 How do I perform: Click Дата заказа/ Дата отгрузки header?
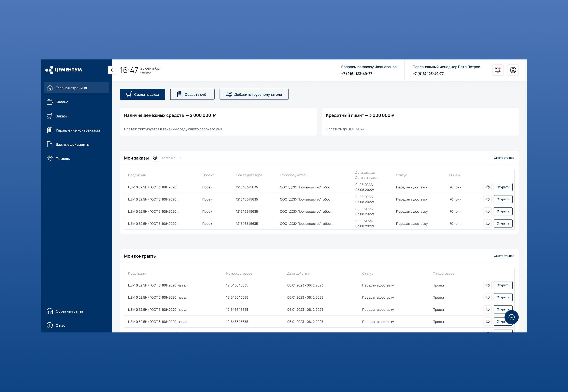[x=366, y=175]
